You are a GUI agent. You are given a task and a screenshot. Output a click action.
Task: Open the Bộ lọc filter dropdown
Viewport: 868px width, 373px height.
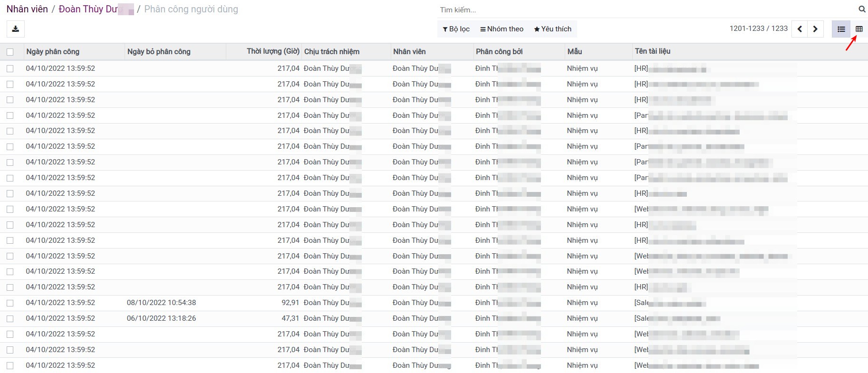[456, 29]
